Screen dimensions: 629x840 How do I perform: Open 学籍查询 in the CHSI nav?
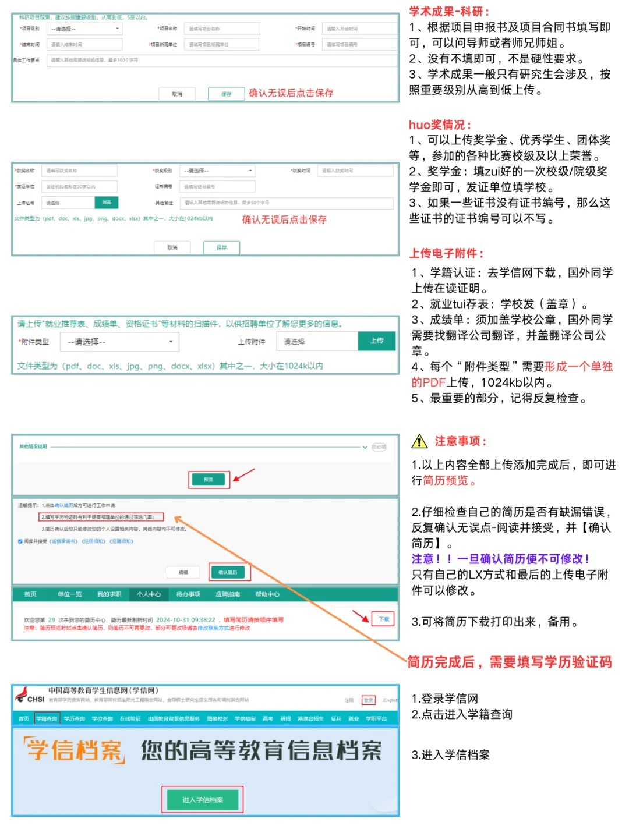(47, 719)
